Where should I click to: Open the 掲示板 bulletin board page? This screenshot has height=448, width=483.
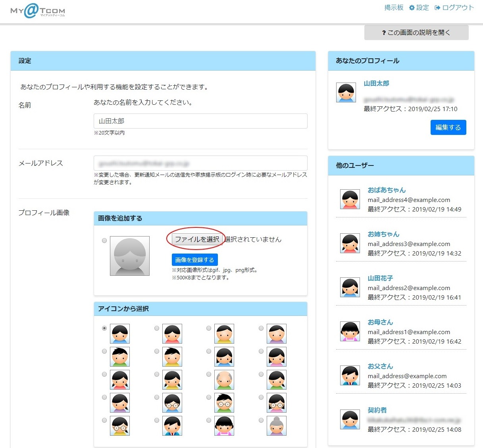[x=394, y=8]
